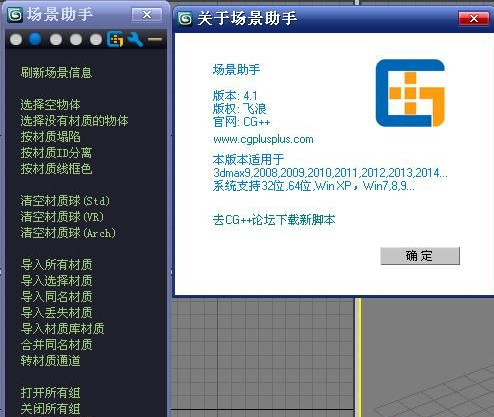The image size is (494, 417).
Task: Click the yellow minus collapse icon
Action: 155,39
